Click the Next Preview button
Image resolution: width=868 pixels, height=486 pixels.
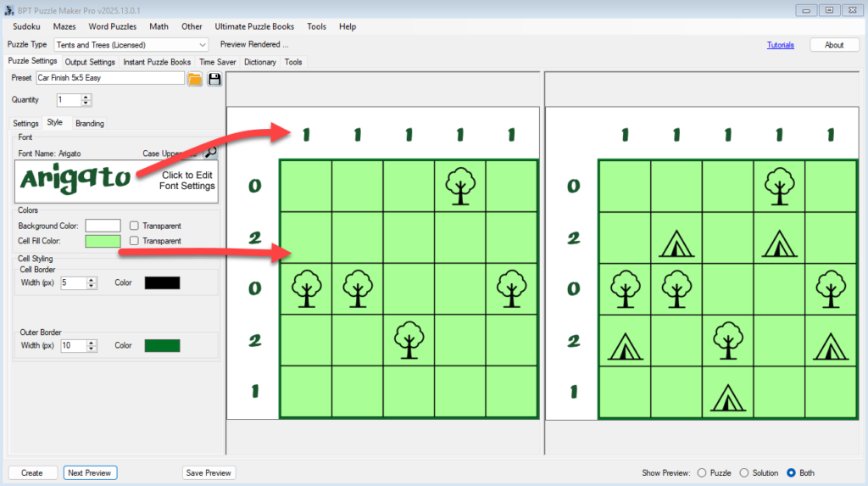(x=90, y=472)
